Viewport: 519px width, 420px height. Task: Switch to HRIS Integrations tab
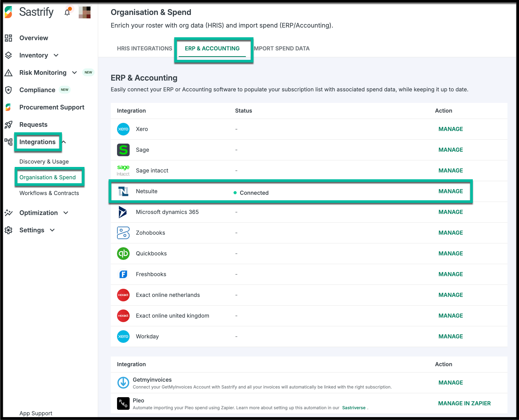pyautogui.click(x=145, y=49)
